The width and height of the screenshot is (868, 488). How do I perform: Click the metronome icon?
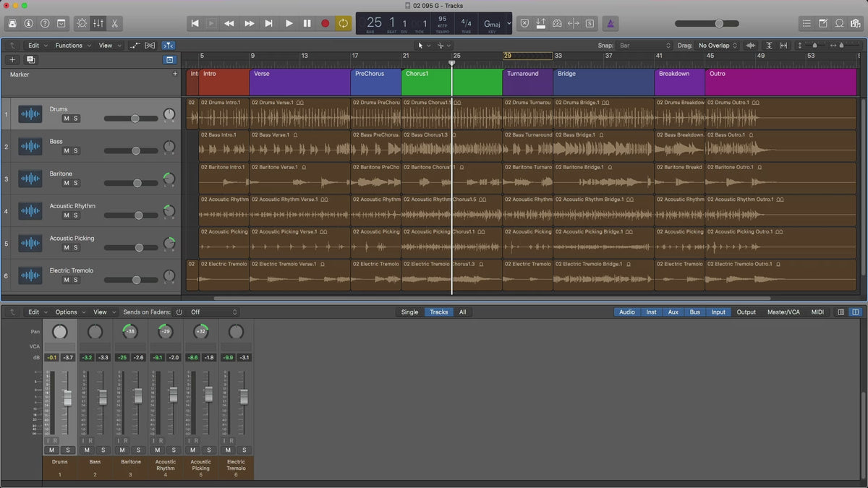[611, 23]
